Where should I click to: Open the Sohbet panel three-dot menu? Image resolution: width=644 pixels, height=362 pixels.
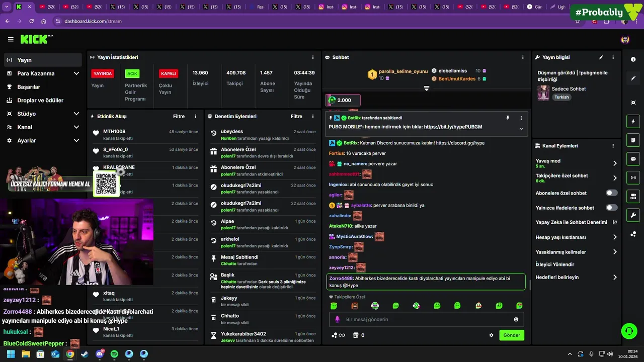[523, 57]
